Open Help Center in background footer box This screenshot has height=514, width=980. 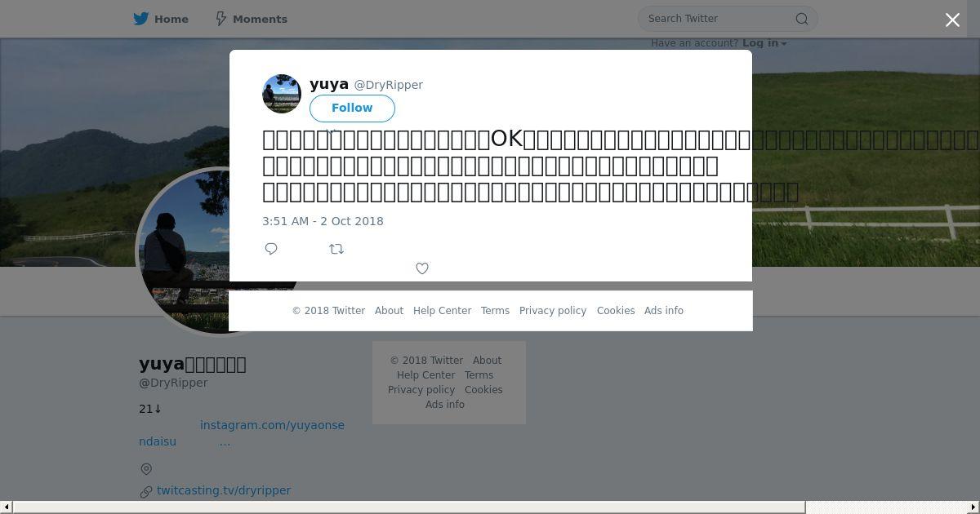pos(425,375)
